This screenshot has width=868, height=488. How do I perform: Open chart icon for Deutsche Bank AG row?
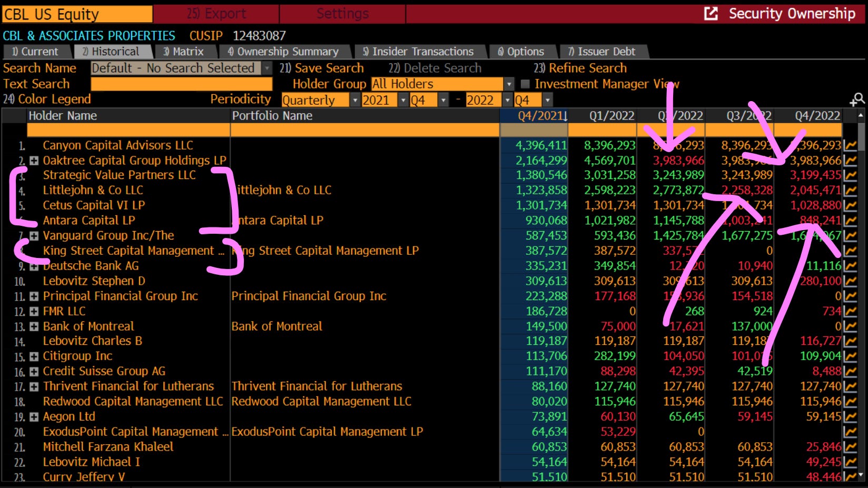(850, 266)
